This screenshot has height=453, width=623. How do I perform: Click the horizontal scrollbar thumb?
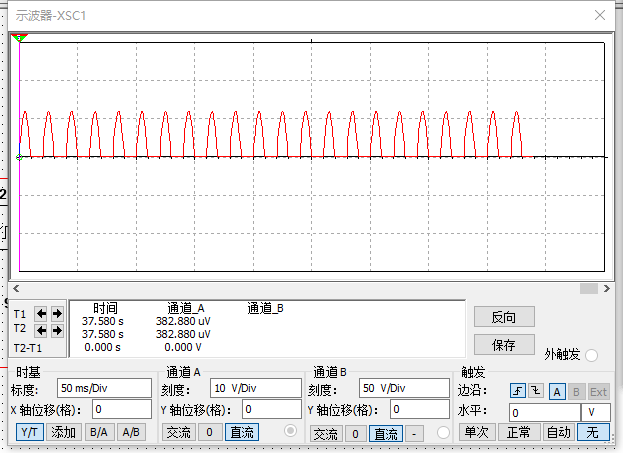pos(588,288)
